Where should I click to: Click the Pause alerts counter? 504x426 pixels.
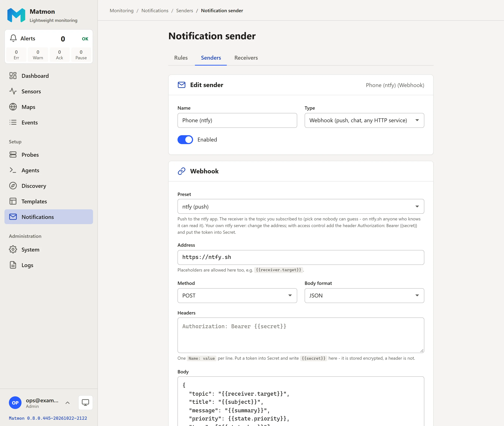click(x=81, y=55)
